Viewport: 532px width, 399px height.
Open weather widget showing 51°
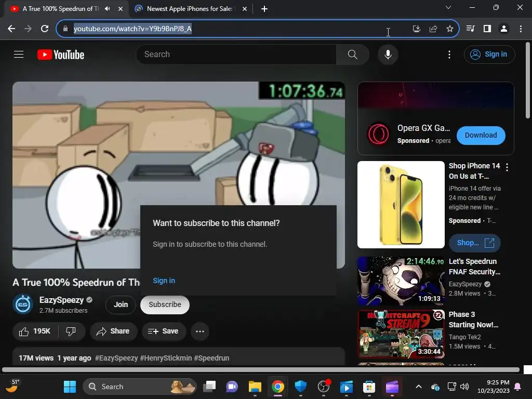(x=13, y=386)
